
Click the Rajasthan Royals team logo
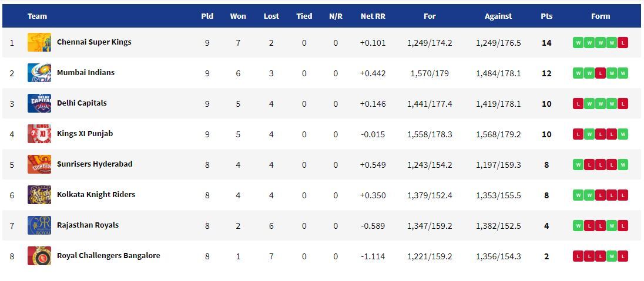tap(39, 225)
